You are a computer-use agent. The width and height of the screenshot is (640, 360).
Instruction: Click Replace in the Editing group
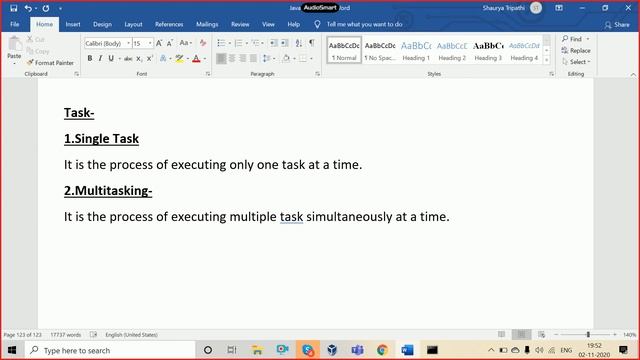tap(576, 51)
